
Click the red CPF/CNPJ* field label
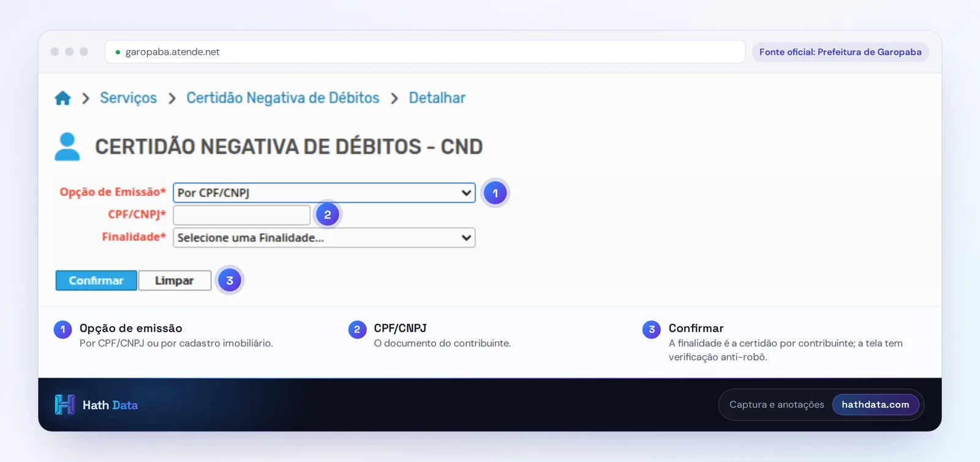pyautogui.click(x=137, y=214)
